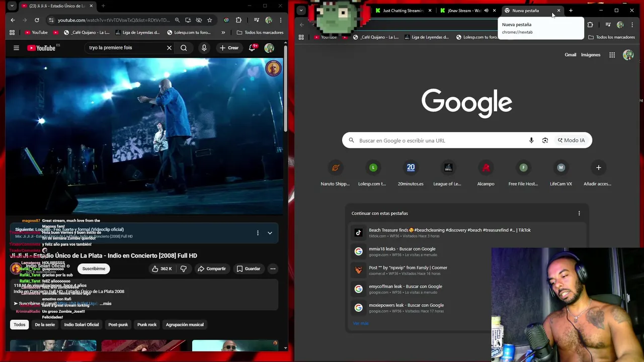Open the Naruto Shipp... shortcut
Image resolution: width=644 pixels, height=362 pixels.
pos(335,173)
